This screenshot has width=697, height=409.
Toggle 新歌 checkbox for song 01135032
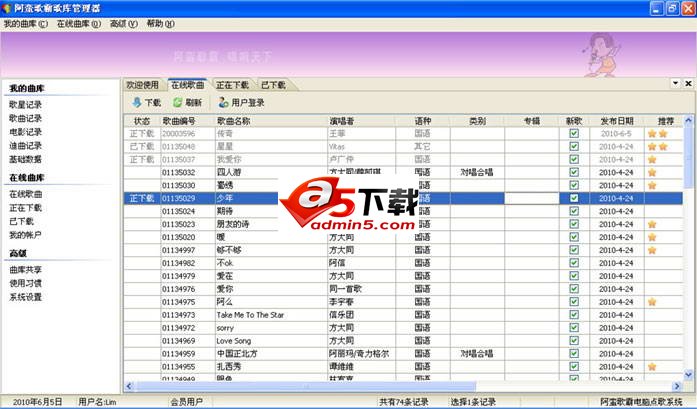574,172
